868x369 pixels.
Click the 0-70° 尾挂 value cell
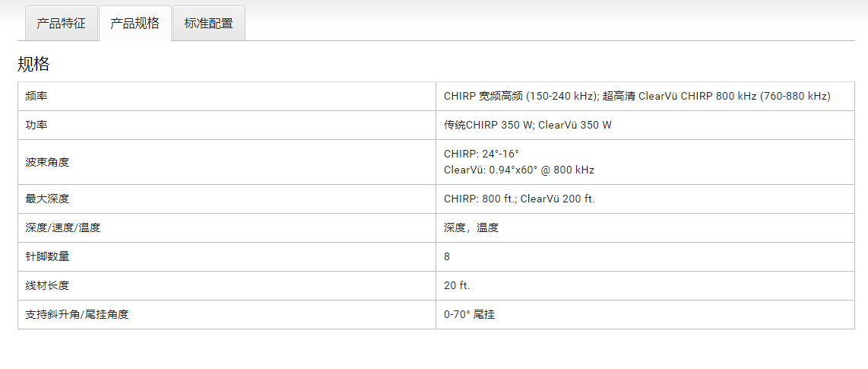coord(469,315)
